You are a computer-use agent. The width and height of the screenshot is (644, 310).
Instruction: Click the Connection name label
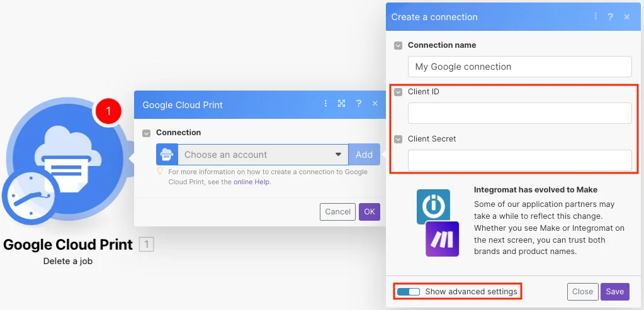tap(442, 45)
